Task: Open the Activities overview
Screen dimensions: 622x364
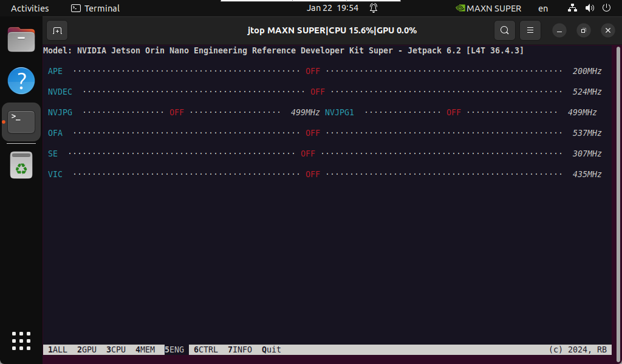Action: (x=30, y=8)
